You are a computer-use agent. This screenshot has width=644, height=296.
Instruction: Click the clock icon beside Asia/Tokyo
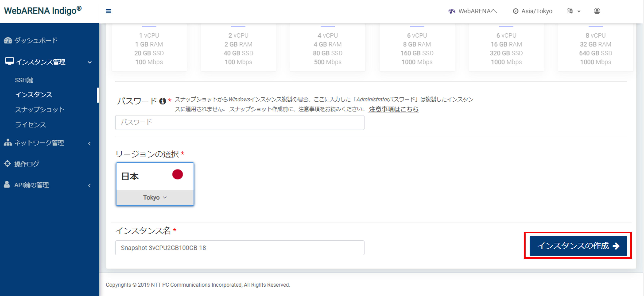click(x=515, y=11)
